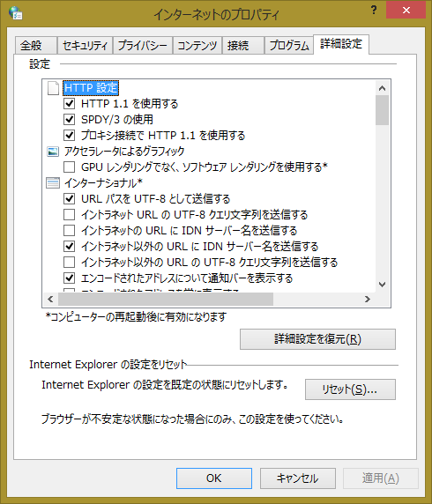Viewport: 432px width, 504px height.
Task: Click the インターナショナル category icon
Action: tap(53, 183)
